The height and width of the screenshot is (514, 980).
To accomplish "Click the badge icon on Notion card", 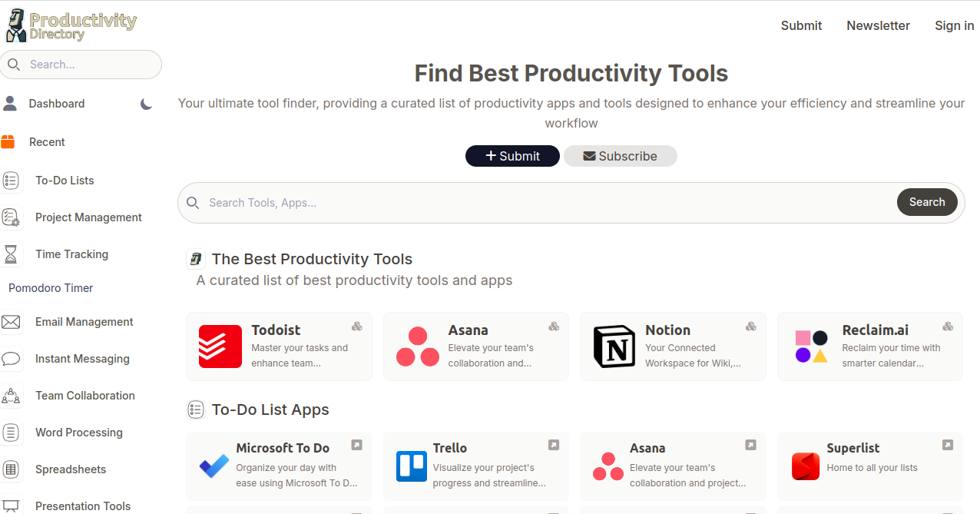I will coord(751,327).
